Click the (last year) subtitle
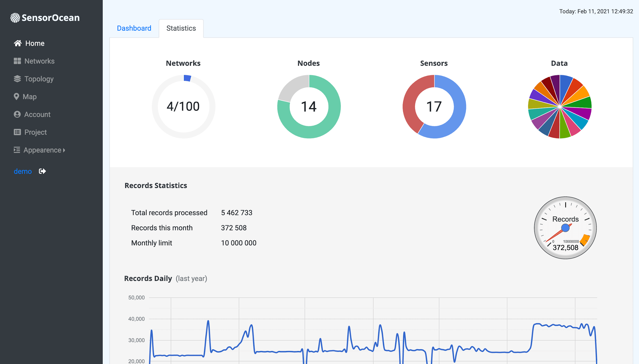Viewport: 639px width, 364px height. [191, 278]
